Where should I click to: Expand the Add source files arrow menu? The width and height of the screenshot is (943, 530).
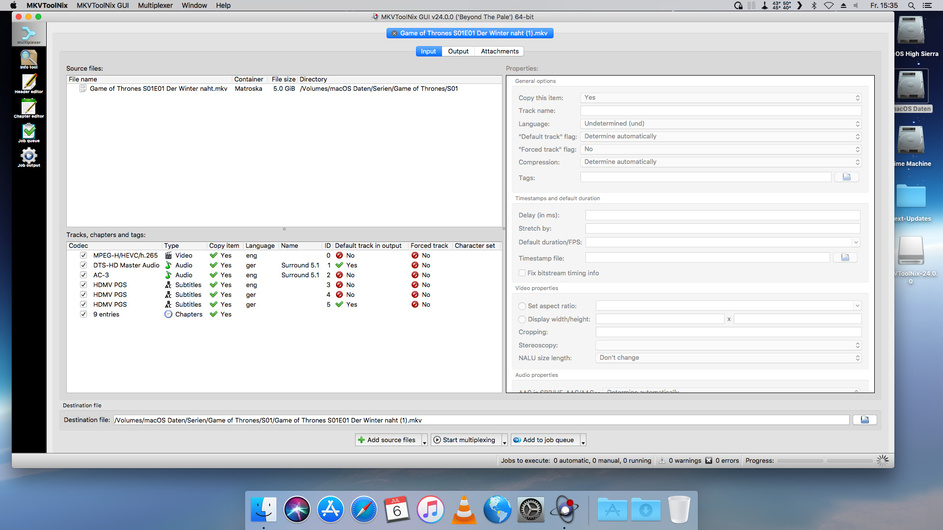tap(424, 441)
